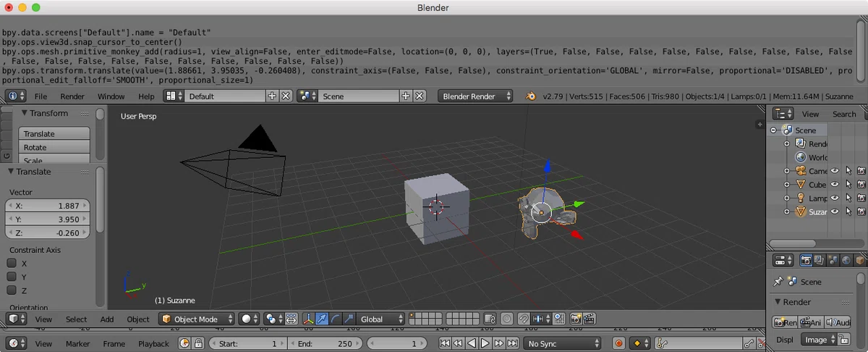Toggle use preview range clock icon
Viewport: 868px width, 352px height.
[184, 343]
